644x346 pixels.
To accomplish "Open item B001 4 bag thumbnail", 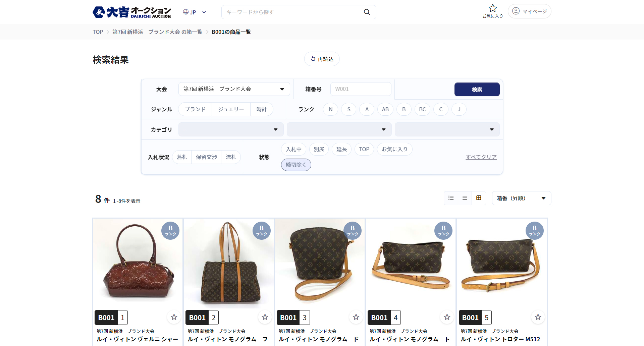I will 411,264.
